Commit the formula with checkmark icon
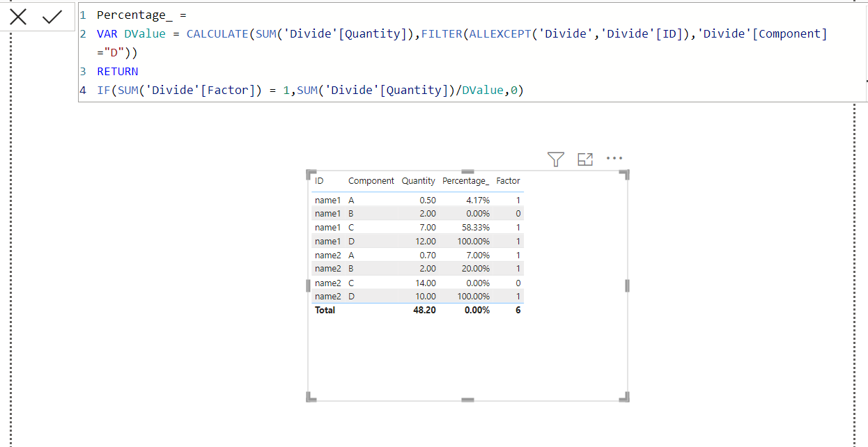Screen dimensions: 868x447 52,17
